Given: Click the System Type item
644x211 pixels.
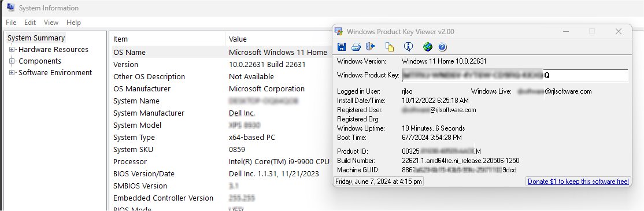Looking at the screenshot, I should [x=134, y=138].
